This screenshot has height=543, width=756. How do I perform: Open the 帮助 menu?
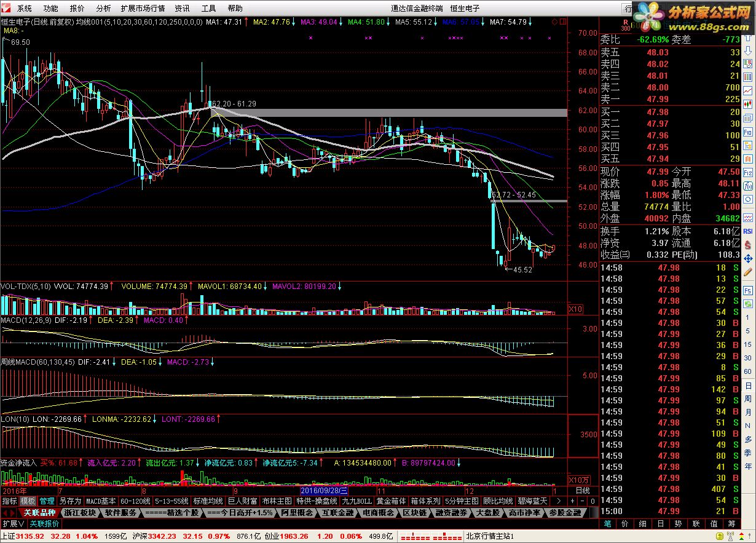(x=235, y=9)
